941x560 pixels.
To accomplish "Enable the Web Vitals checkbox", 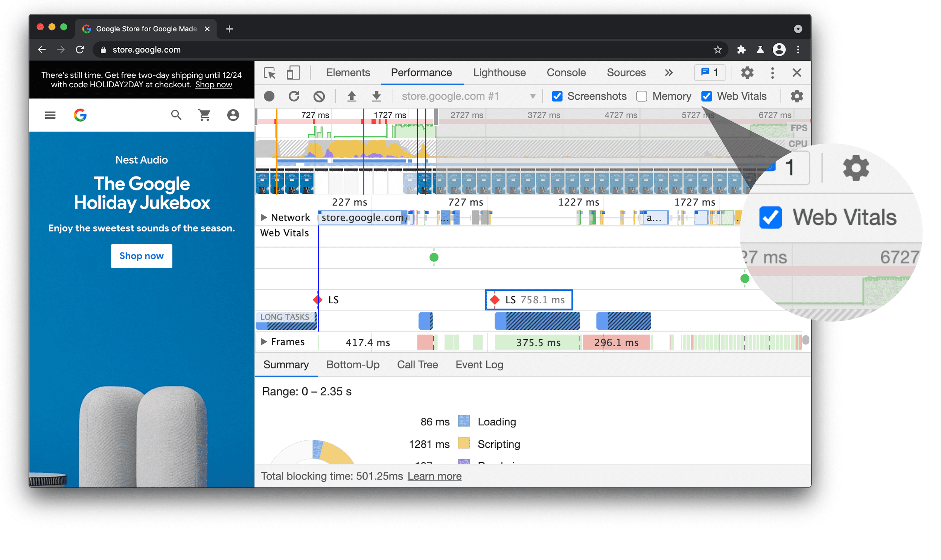I will point(708,95).
